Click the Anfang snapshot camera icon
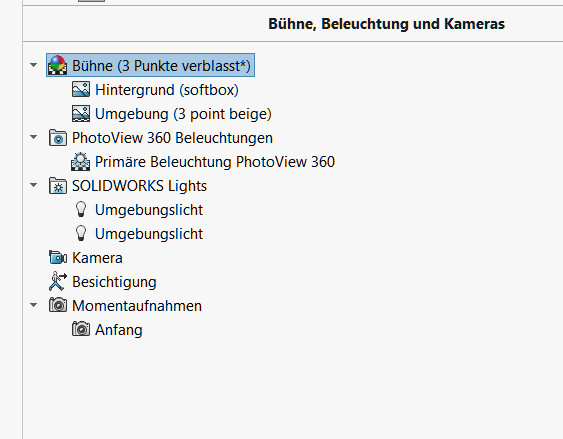This screenshot has width=563, height=439. tap(81, 329)
